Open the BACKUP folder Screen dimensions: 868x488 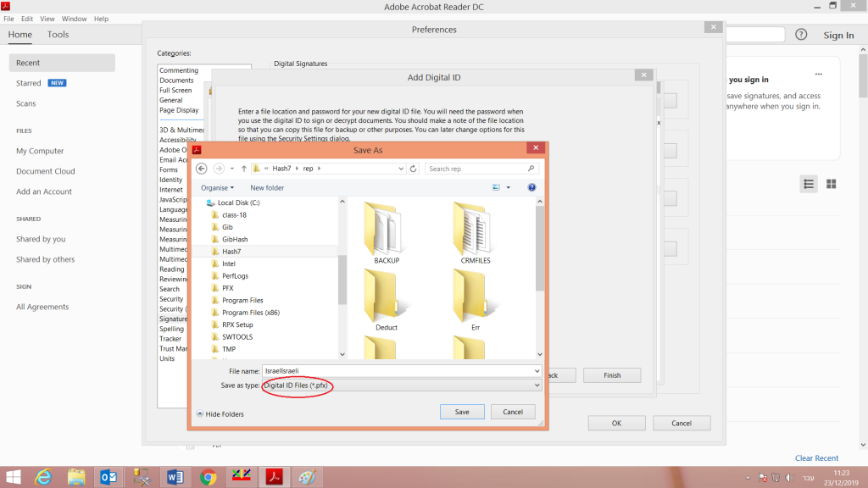(x=386, y=232)
